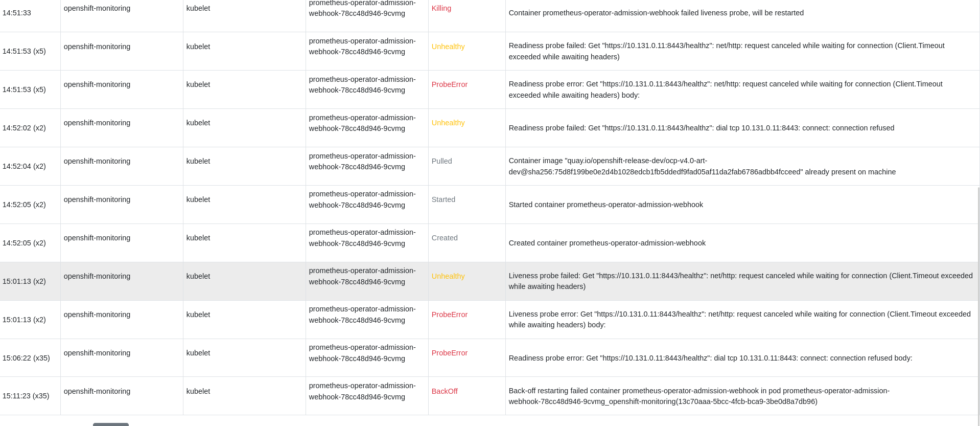Screen dimensions: 980x426
Task: Click the red Killing reason label
Action: [x=441, y=8]
